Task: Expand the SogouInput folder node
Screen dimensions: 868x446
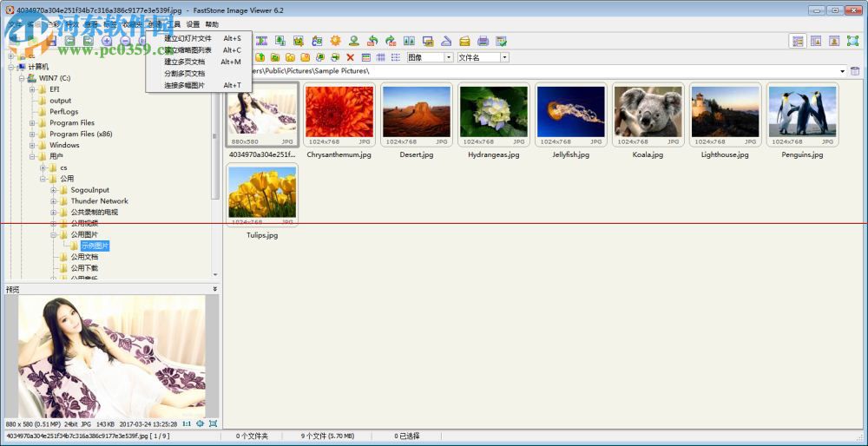Action: tap(54, 190)
